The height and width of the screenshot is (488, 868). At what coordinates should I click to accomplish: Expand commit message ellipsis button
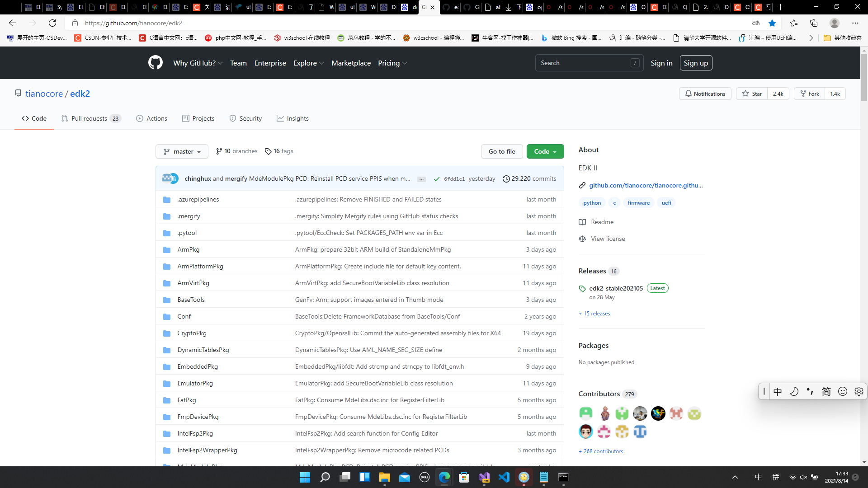421,179
